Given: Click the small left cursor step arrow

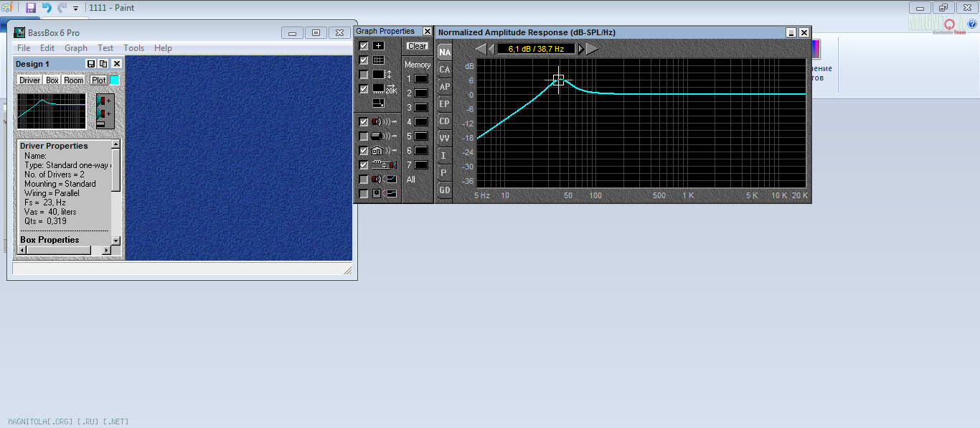Looking at the screenshot, I should coord(491,49).
